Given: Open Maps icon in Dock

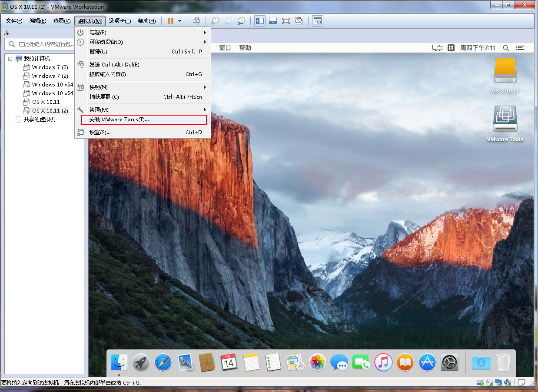Looking at the screenshot, I should (295, 362).
